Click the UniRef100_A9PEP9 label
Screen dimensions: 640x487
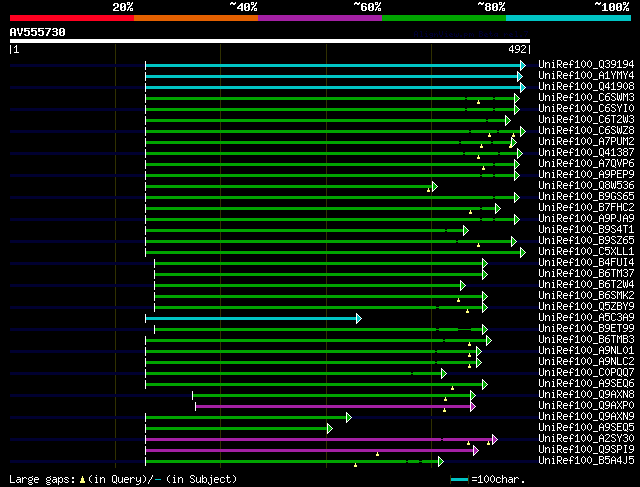click(586, 174)
